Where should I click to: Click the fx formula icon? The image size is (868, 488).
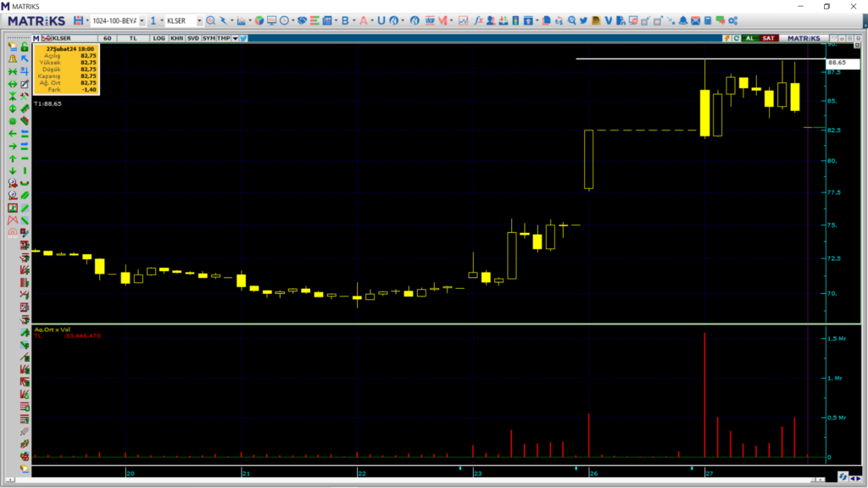pos(478,20)
